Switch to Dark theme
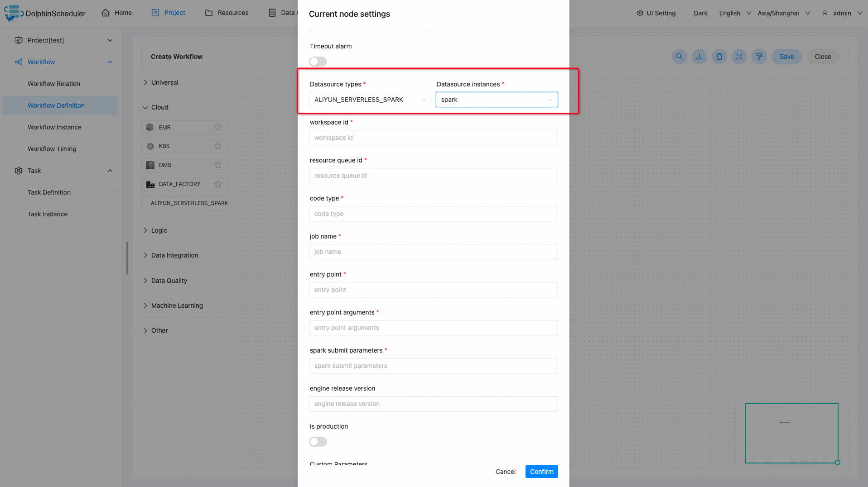Screen dimensions: 868x487 (x=700, y=13)
